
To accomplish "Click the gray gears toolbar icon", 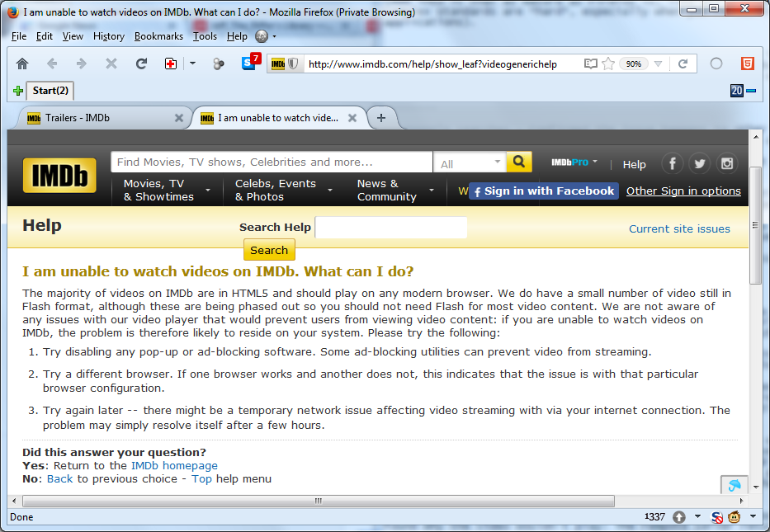I will pyautogui.click(x=219, y=64).
